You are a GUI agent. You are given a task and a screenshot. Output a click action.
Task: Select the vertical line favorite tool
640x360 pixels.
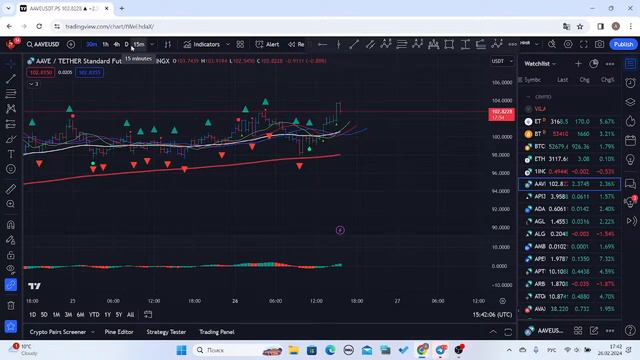pyautogui.click(x=338, y=44)
